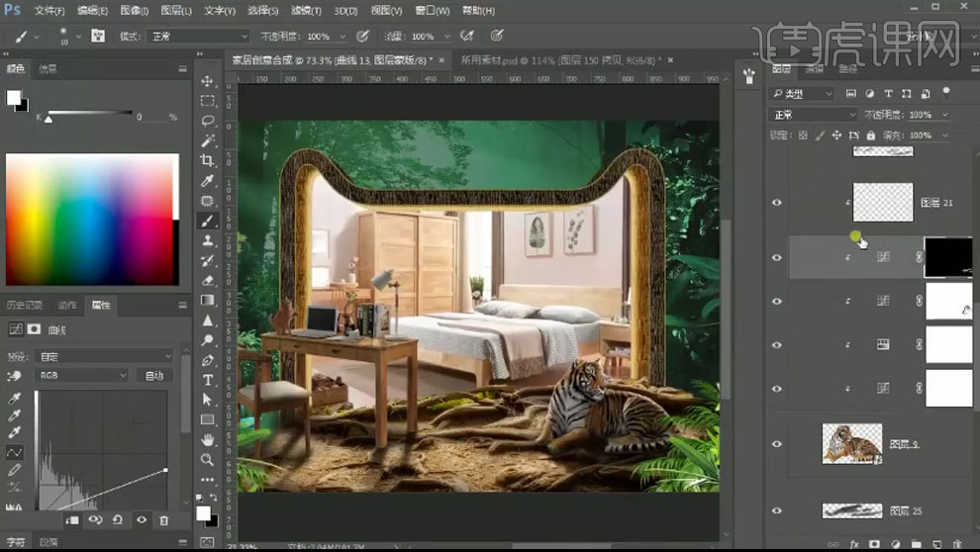The height and width of the screenshot is (552, 980).
Task: Select the Magic Wand tool
Action: pyautogui.click(x=207, y=140)
